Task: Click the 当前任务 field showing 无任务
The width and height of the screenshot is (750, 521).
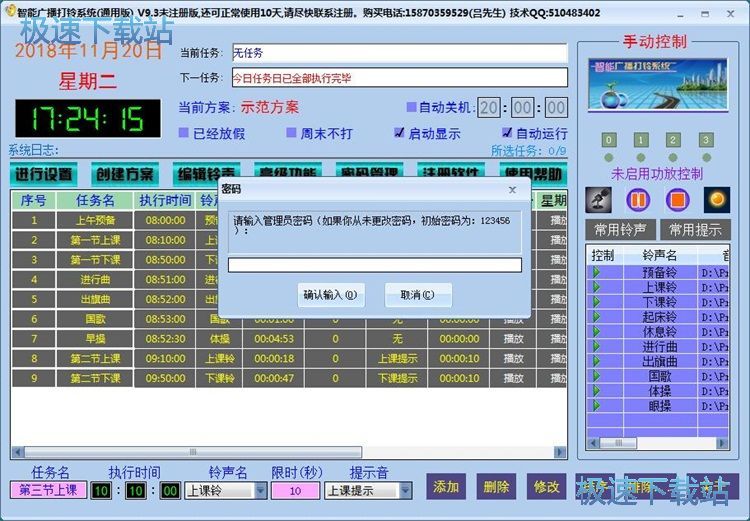Action: (x=400, y=53)
